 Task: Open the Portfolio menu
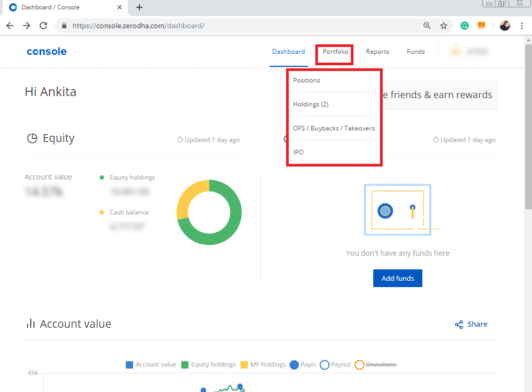click(x=335, y=52)
